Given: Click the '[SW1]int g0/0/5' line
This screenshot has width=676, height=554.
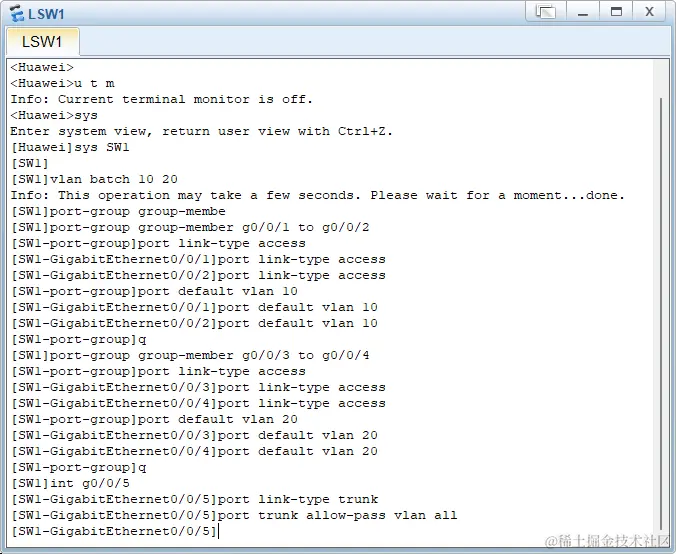Looking at the screenshot, I should 70,483.
